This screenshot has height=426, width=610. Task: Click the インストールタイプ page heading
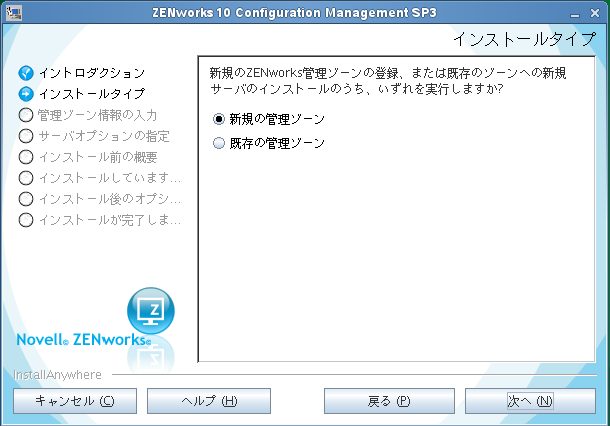pyautogui.click(x=524, y=39)
